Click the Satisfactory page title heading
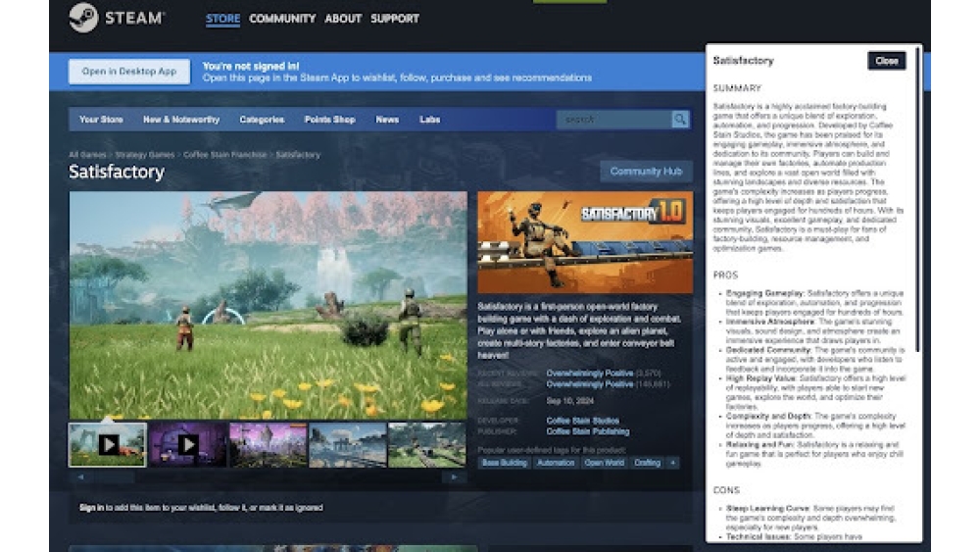Image resolution: width=980 pixels, height=552 pixels. click(x=117, y=172)
